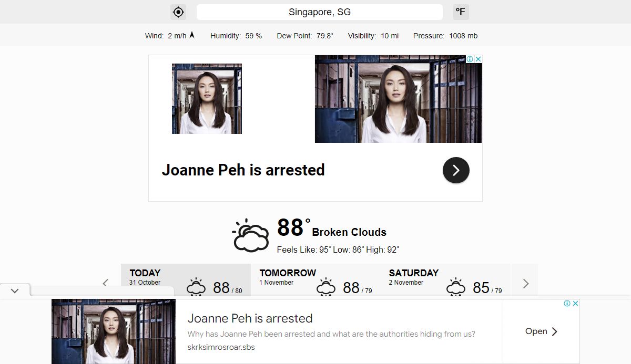
Task: Toggle the °F temperature unit button
Action: [461, 12]
